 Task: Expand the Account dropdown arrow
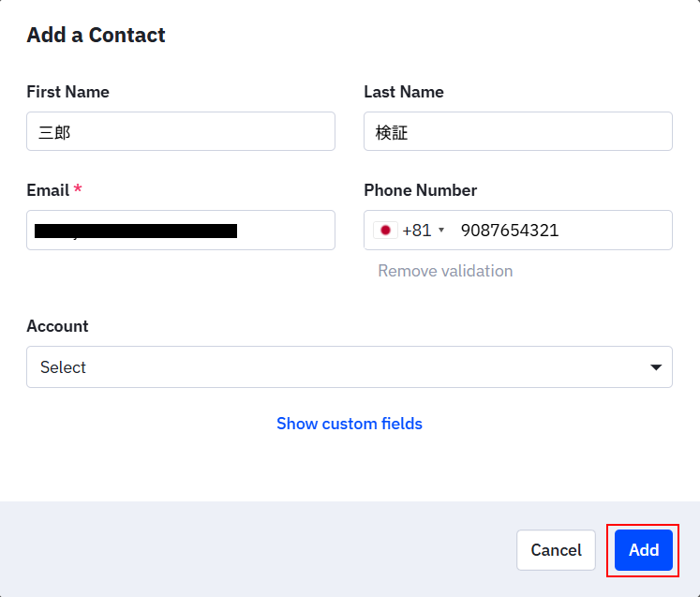[656, 367]
